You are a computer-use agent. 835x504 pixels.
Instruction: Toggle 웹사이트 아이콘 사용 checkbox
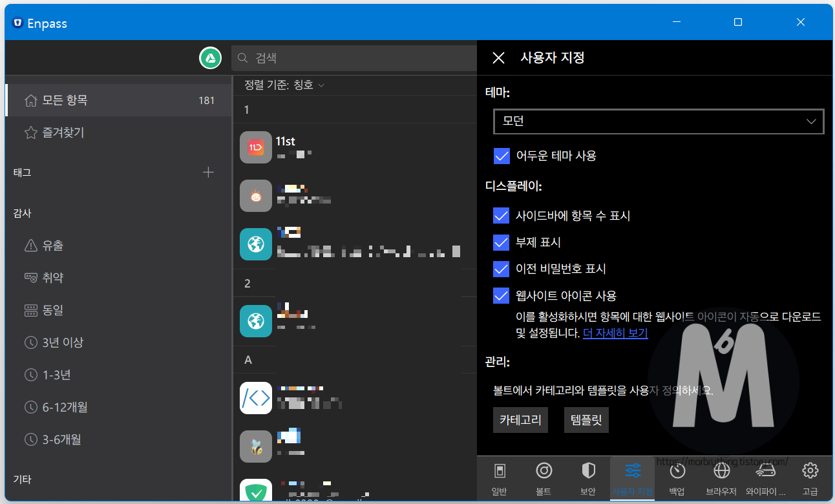click(502, 295)
